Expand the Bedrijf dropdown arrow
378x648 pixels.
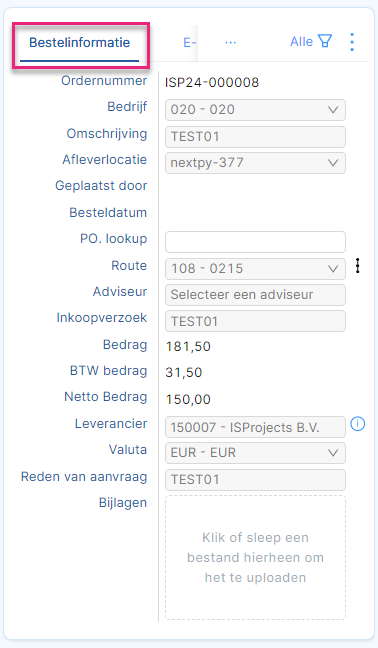(x=333, y=110)
